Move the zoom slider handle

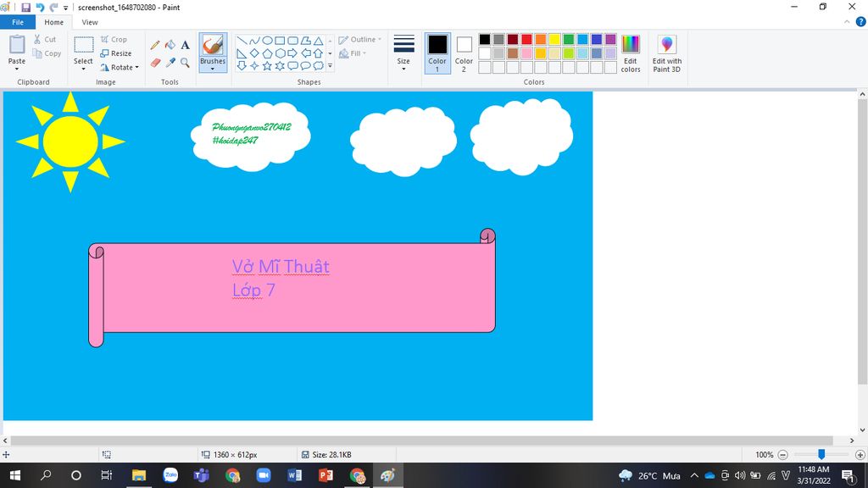pyautogui.click(x=821, y=454)
